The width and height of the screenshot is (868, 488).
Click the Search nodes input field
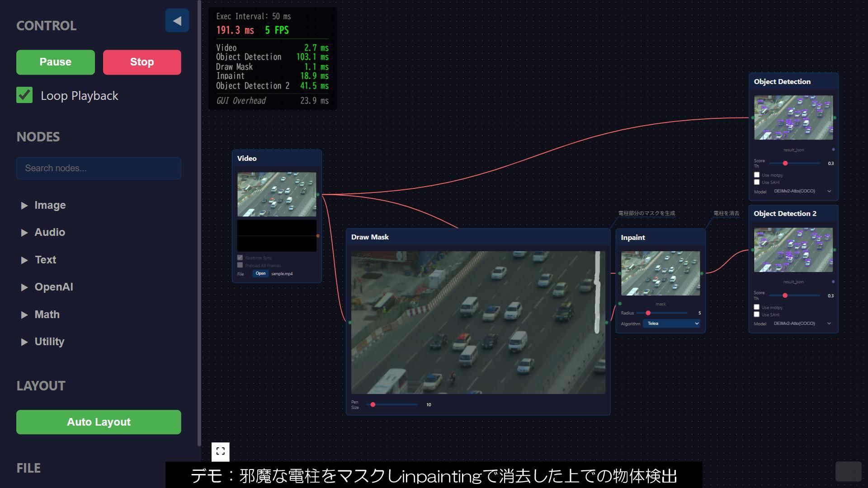pos(99,168)
